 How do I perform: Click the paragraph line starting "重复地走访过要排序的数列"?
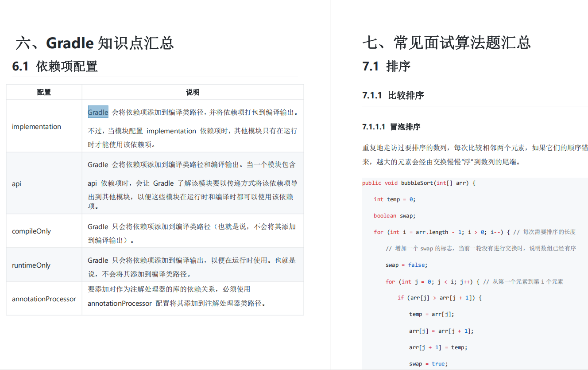point(475,148)
